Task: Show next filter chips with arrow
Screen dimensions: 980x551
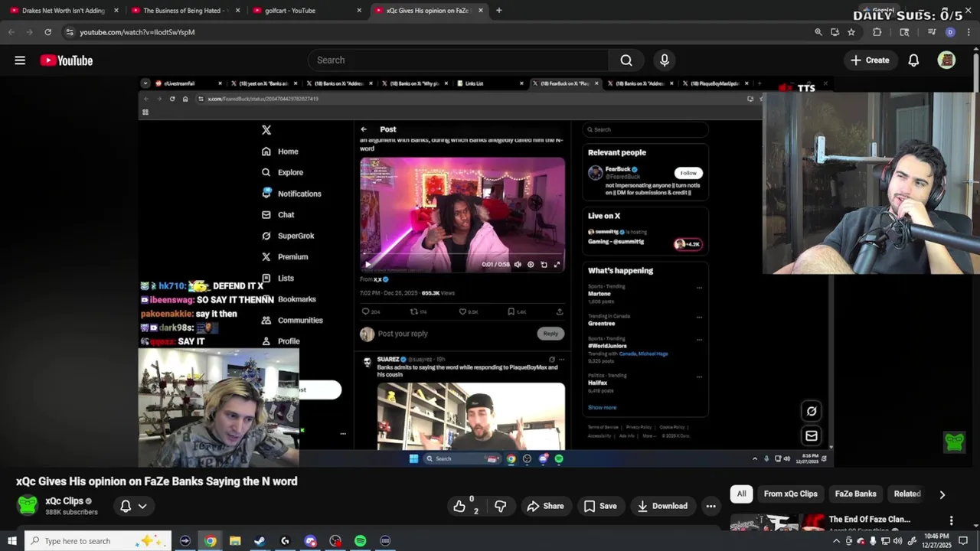Action: [x=942, y=494]
